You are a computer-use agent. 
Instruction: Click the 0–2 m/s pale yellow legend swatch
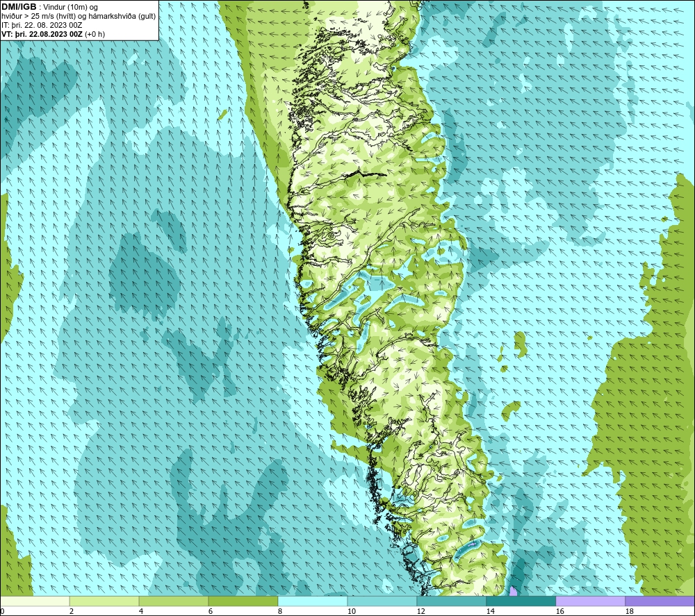click(x=35, y=601)
